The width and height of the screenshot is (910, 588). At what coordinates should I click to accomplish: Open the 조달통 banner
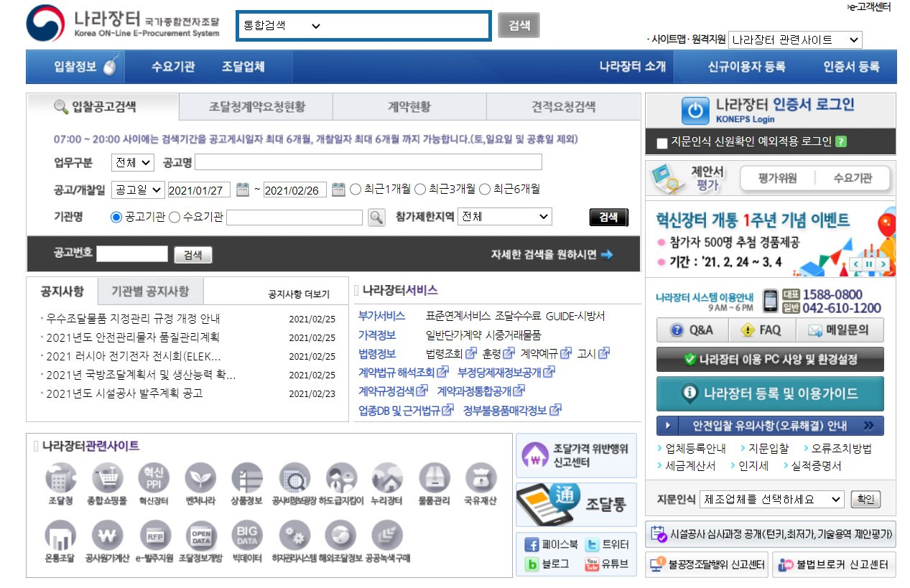point(576,503)
